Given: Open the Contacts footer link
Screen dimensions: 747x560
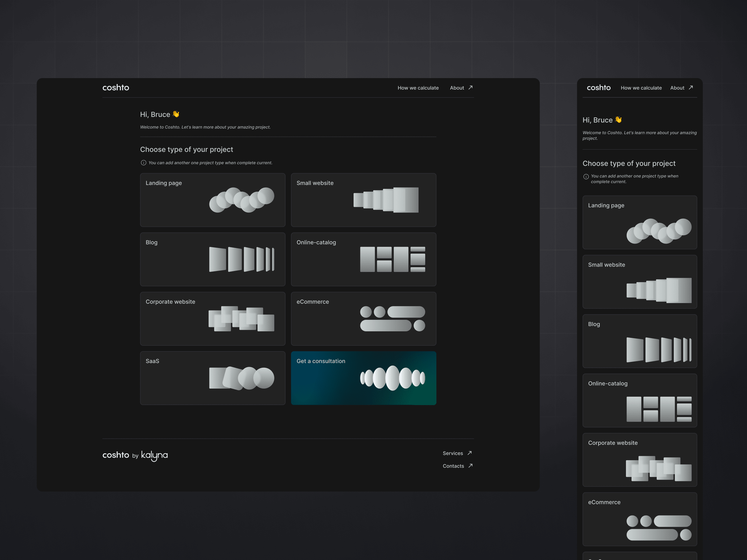Looking at the screenshot, I should (x=453, y=466).
